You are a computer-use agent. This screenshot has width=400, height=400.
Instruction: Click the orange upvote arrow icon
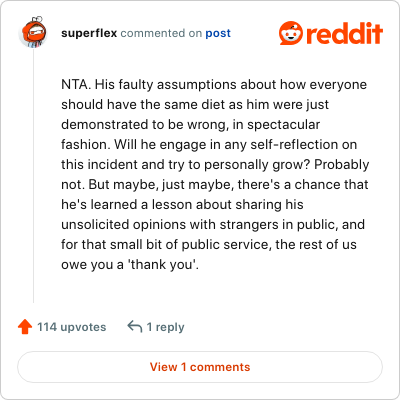coord(25,327)
